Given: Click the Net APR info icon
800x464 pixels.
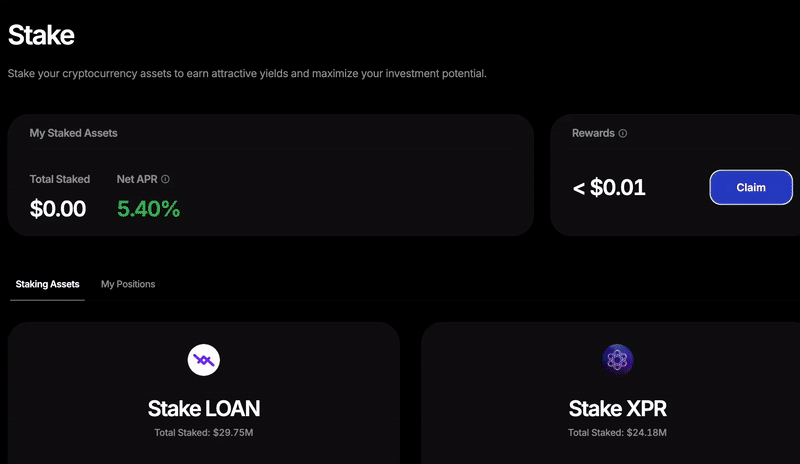Looking at the screenshot, I should pyautogui.click(x=165, y=180).
